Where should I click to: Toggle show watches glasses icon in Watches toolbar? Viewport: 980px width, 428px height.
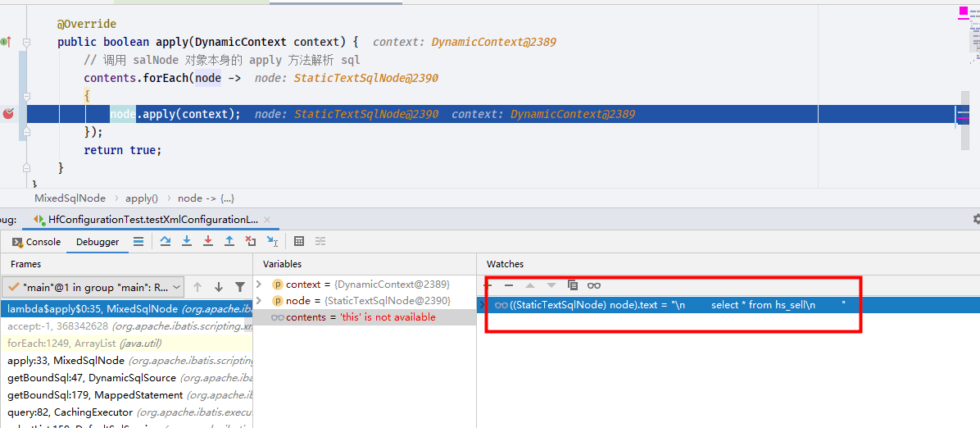tap(594, 285)
